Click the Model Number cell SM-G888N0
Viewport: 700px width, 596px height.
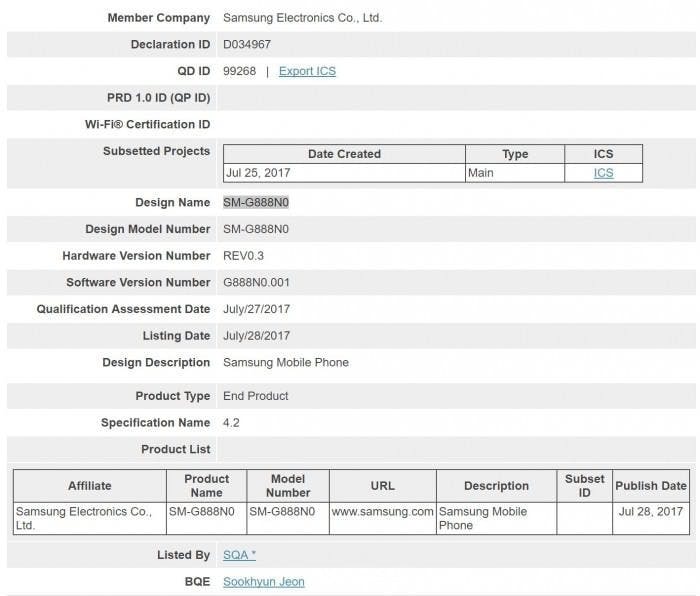pyautogui.click(x=288, y=518)
